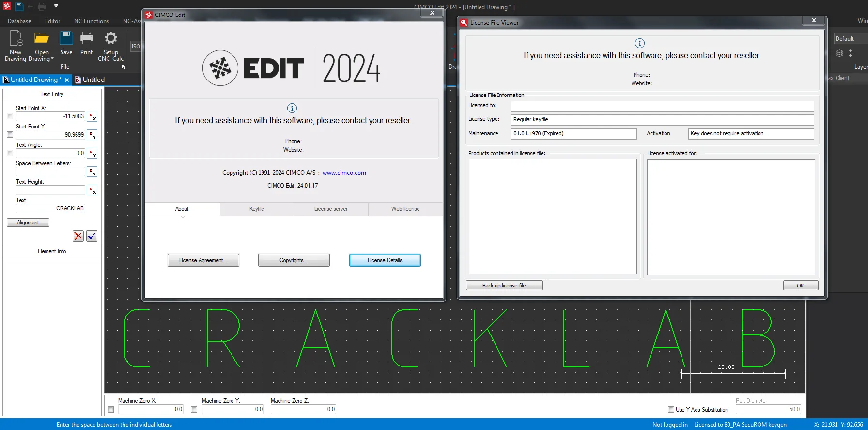This screenshot has width=868, height=430.
Task: Click the Machine Zero Z input field
Action: (303, 409)
